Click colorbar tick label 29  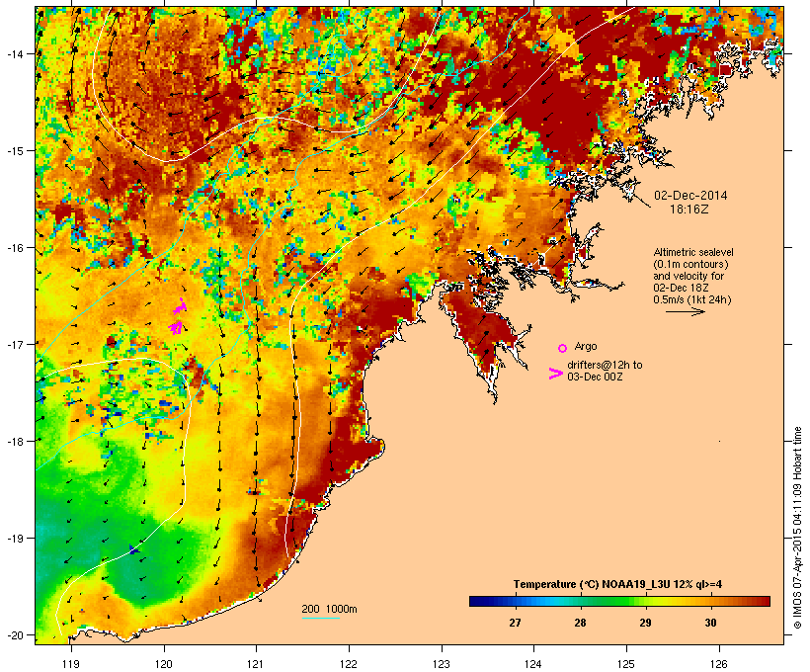click(x=645, y=623)
